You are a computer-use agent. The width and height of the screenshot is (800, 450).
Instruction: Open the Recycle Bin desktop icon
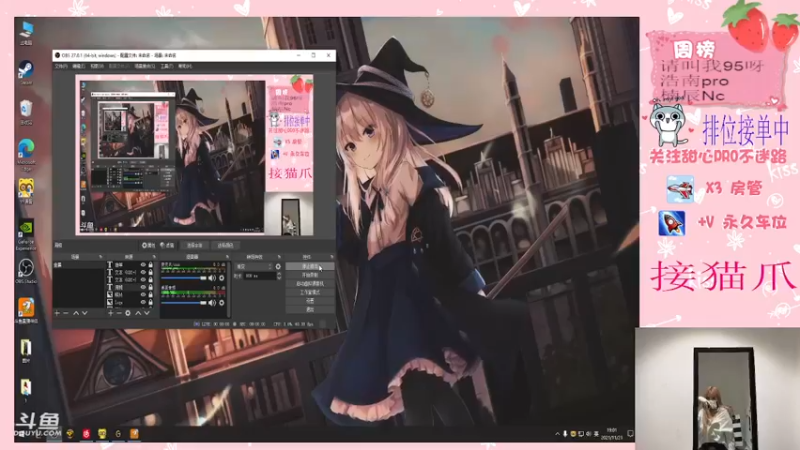[26, 112]
